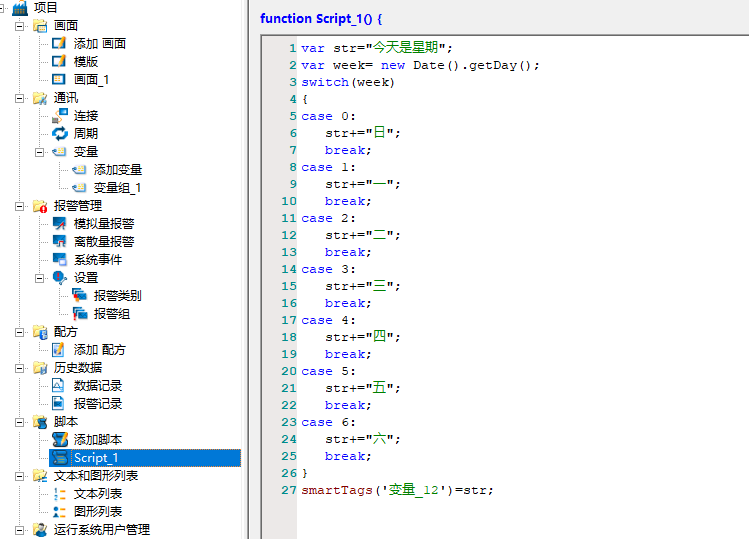Click the 变量 tag icon

pyautogui.click(x=59, y=152)
